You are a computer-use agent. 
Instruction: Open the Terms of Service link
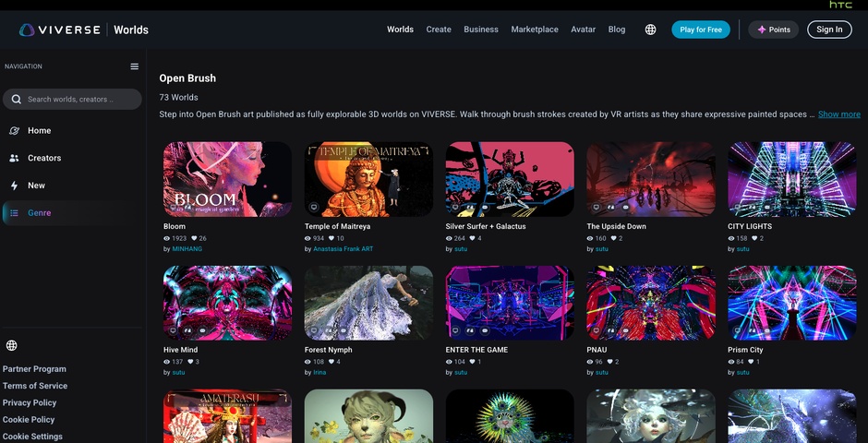35,386
